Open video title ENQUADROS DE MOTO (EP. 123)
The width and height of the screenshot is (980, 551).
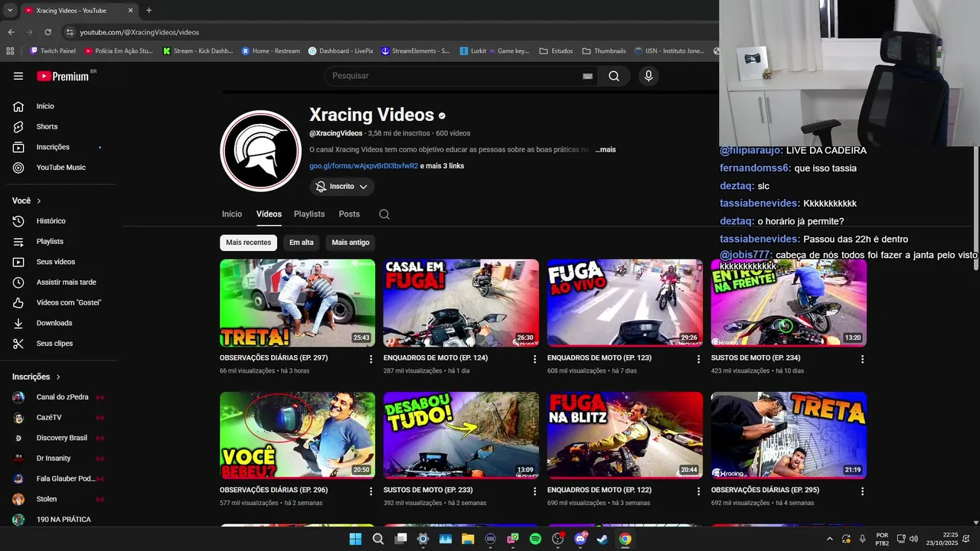point(599,357)
